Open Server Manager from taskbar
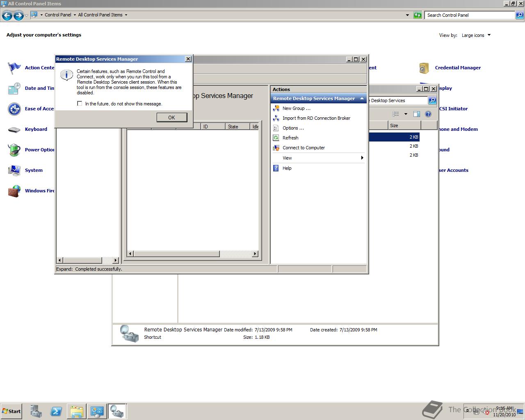 pos(36,411)
